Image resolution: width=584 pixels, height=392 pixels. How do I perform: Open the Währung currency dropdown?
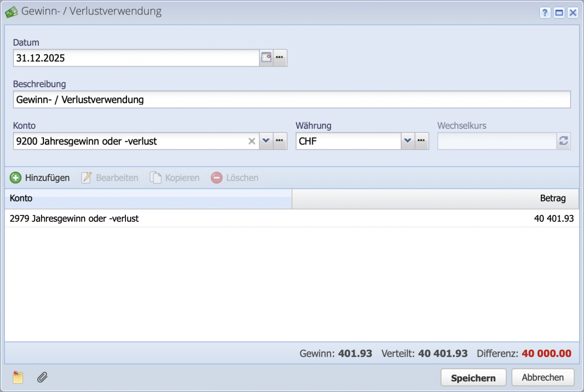pos(408,141)
